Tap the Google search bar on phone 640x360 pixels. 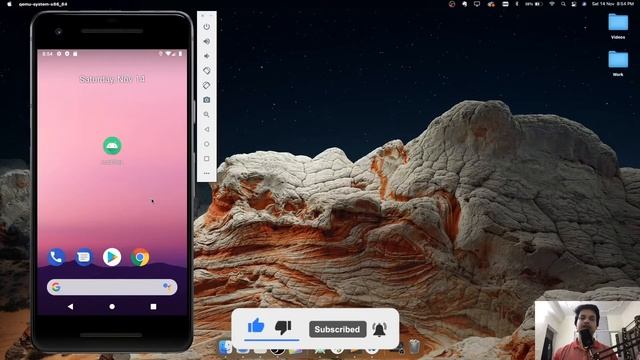click(112, 287)
